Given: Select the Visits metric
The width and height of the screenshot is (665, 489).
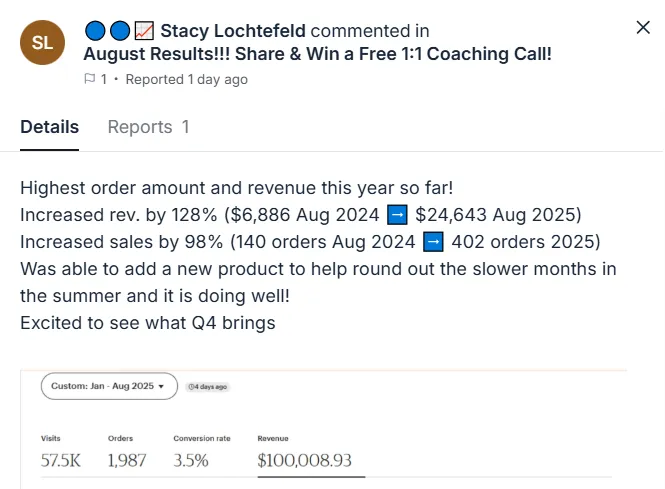Looking at the screenshot, I should coord(61,453).
